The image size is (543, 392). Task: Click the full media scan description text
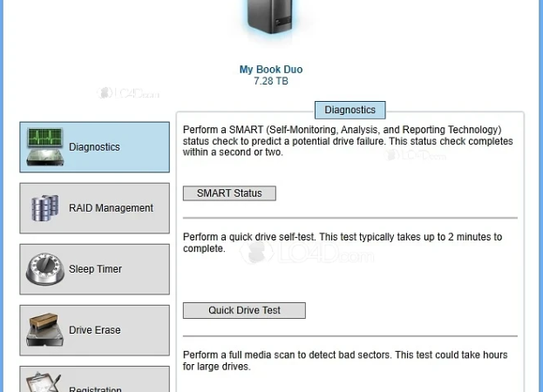pos(345,361)
